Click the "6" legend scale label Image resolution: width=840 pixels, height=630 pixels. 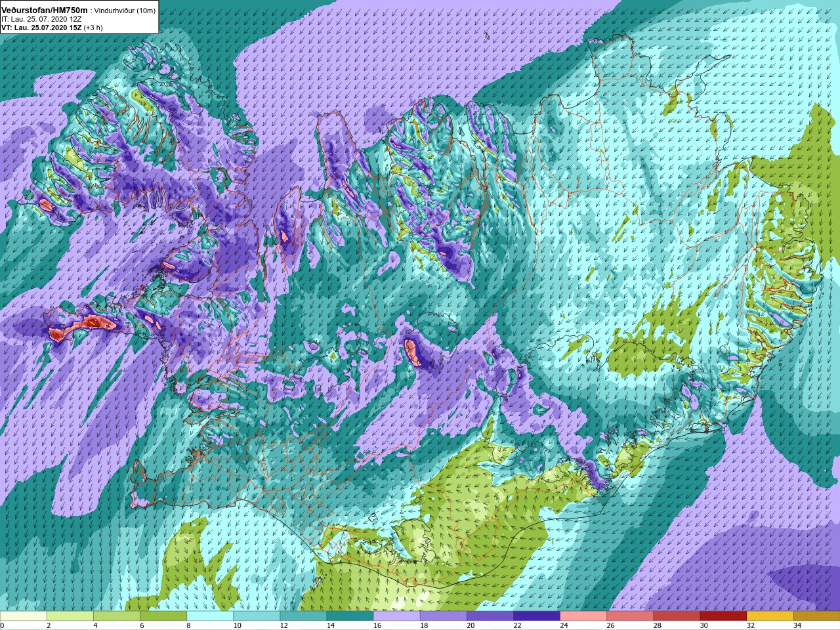coord(142,625)
